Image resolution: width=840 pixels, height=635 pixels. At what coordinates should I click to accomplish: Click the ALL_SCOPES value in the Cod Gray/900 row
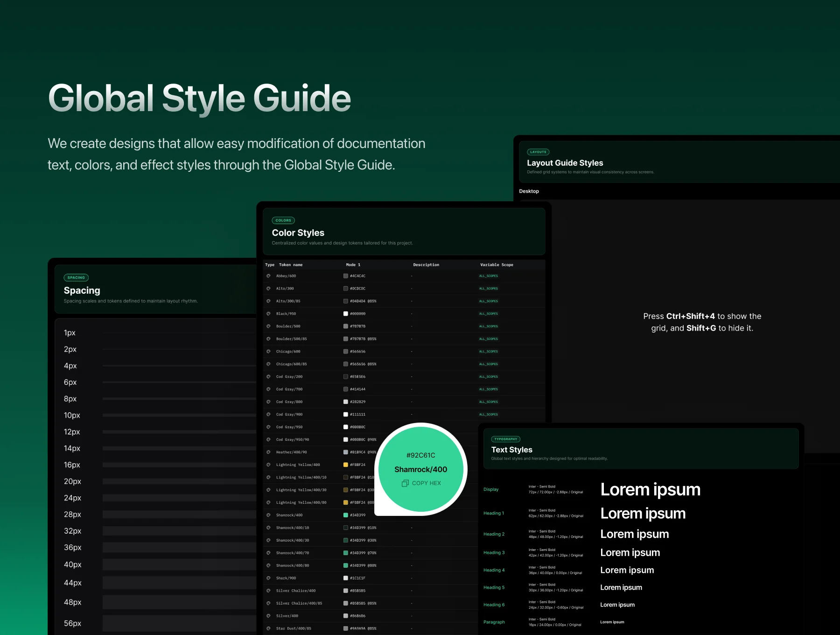pos(489,415)
